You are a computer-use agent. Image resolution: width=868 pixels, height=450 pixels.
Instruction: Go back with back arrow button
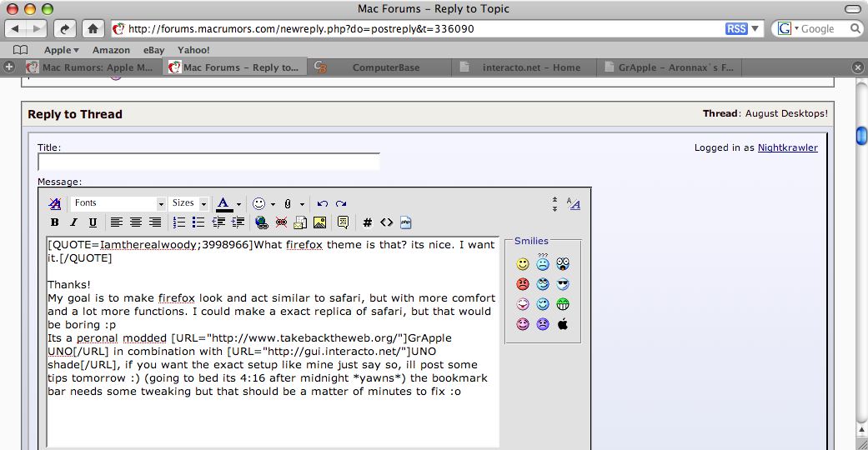coord(17,29)
